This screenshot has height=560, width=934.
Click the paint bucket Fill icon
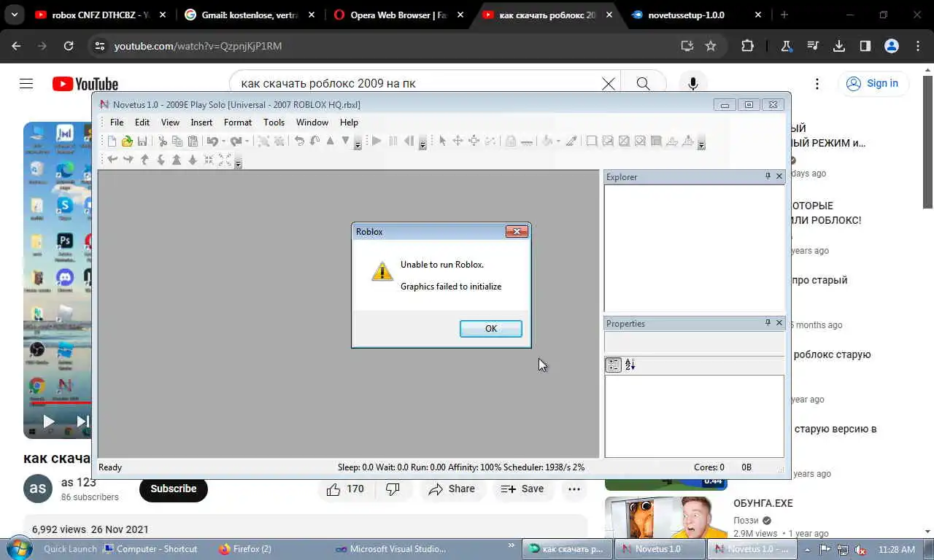point(547,141)
